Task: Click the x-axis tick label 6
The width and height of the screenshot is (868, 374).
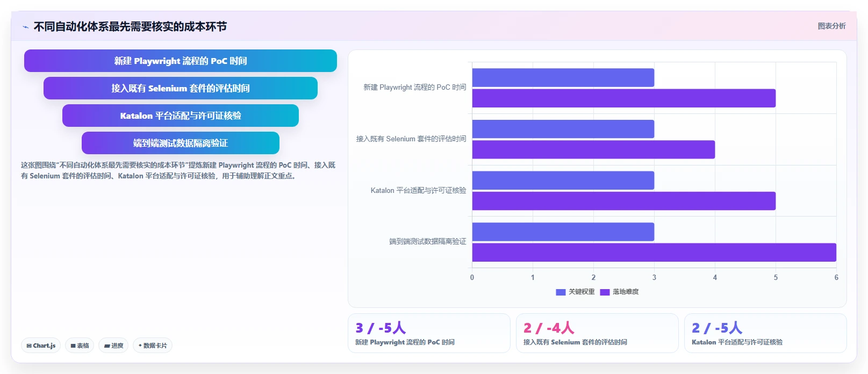Action: 836,277
